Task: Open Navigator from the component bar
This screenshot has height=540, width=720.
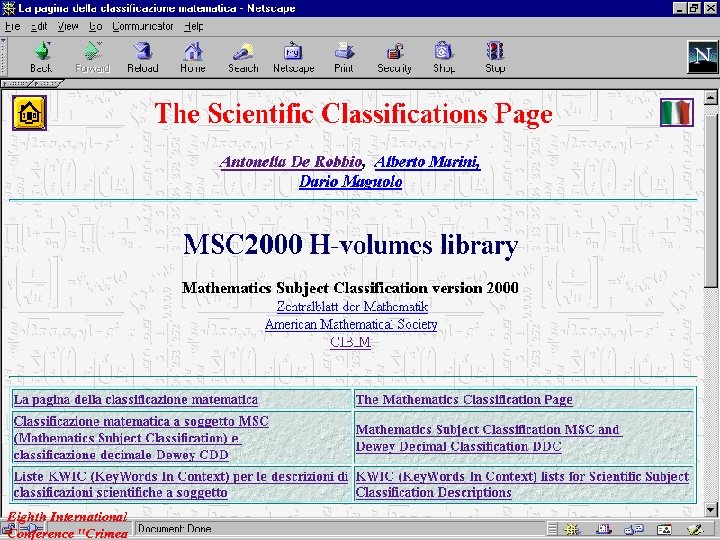Action: [573, 529]
